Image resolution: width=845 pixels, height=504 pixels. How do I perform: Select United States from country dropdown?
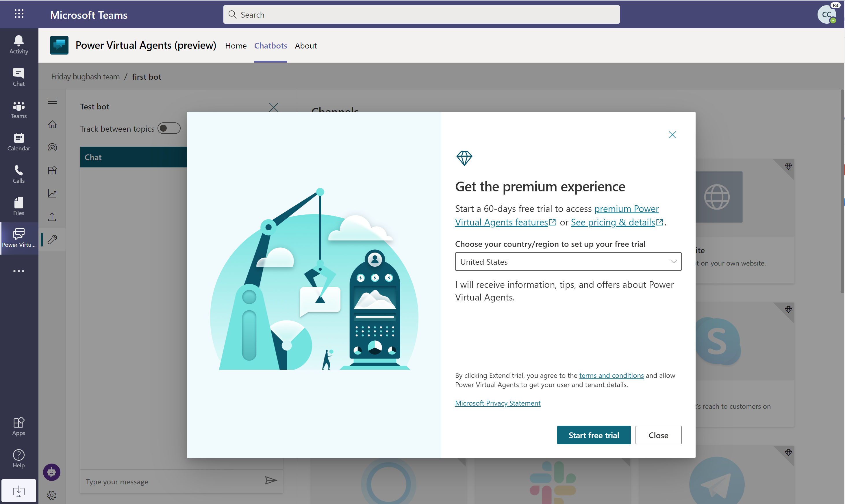pos(568,261)
